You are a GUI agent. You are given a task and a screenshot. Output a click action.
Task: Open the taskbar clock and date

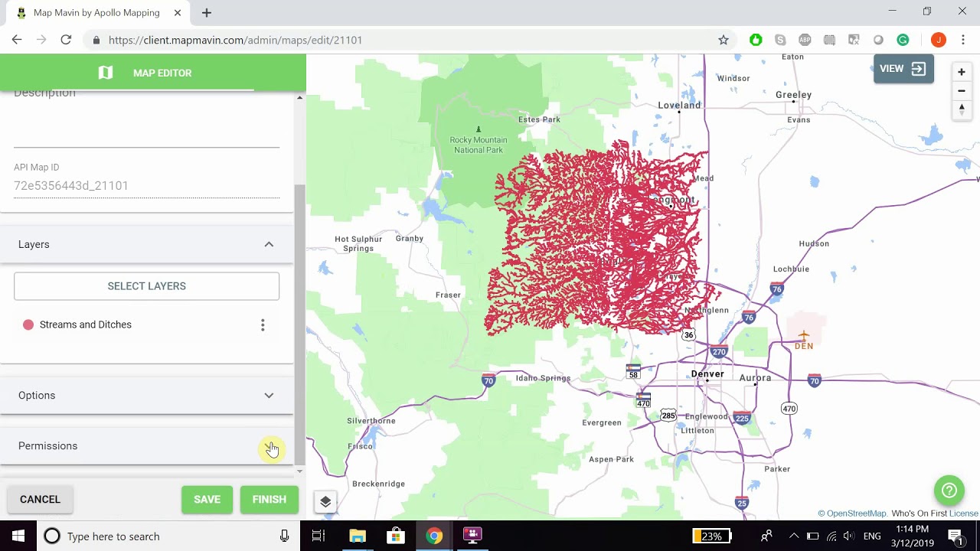point(912,536)
